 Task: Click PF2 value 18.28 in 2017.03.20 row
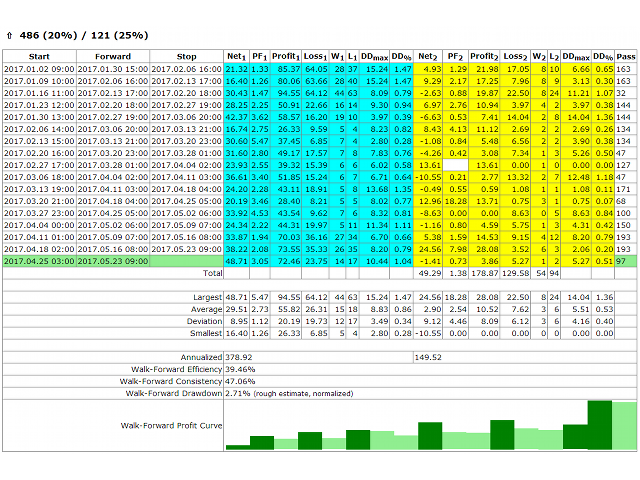pos(456,201)
